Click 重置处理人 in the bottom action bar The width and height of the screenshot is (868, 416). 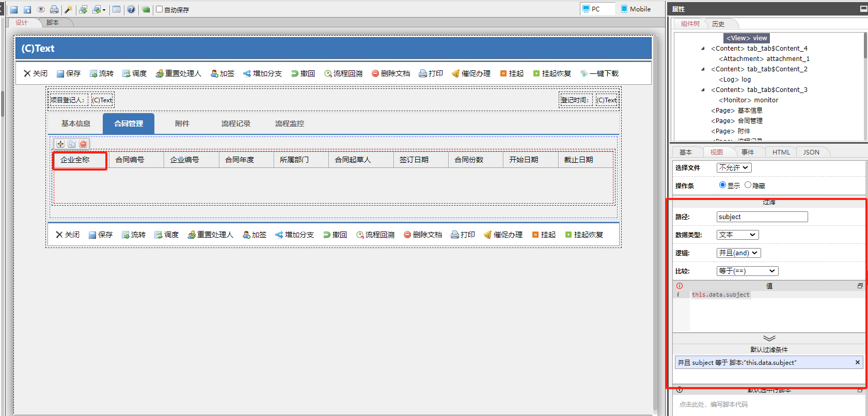210,235
